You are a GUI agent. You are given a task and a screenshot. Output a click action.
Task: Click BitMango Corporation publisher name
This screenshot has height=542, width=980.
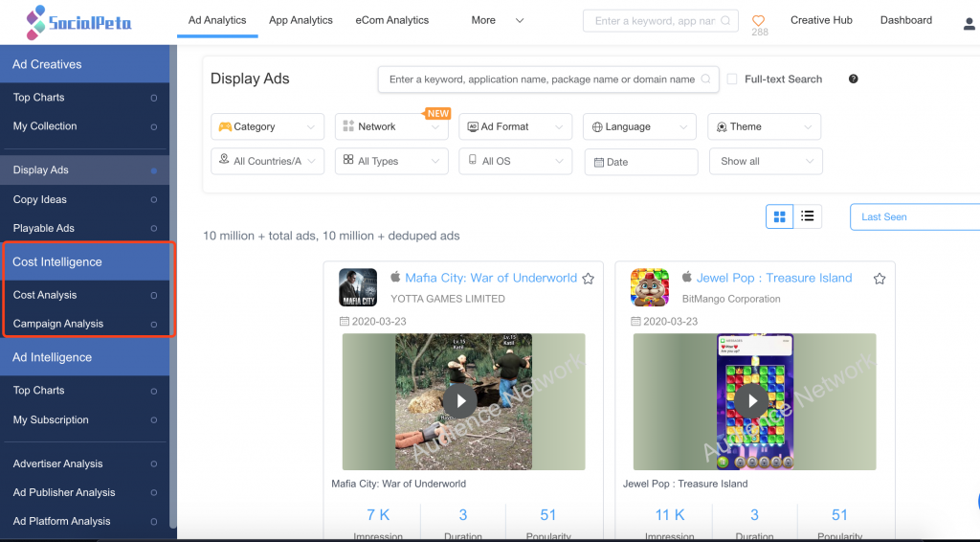[x=730, y=299]
